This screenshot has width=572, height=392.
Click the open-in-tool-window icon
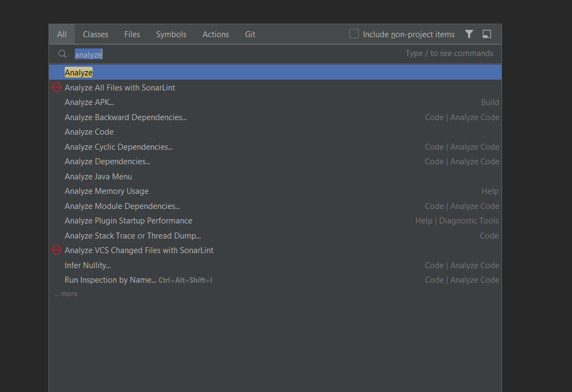point(486,33)
